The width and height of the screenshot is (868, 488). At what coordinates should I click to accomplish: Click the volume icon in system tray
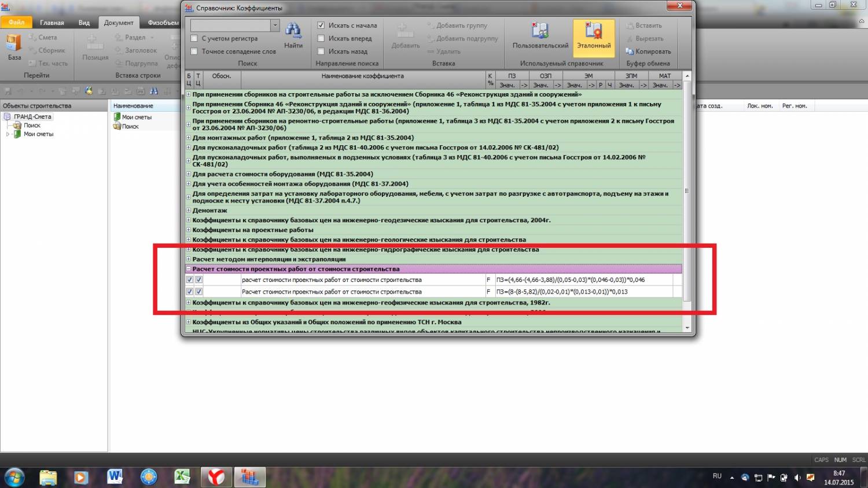pos(797,478)
